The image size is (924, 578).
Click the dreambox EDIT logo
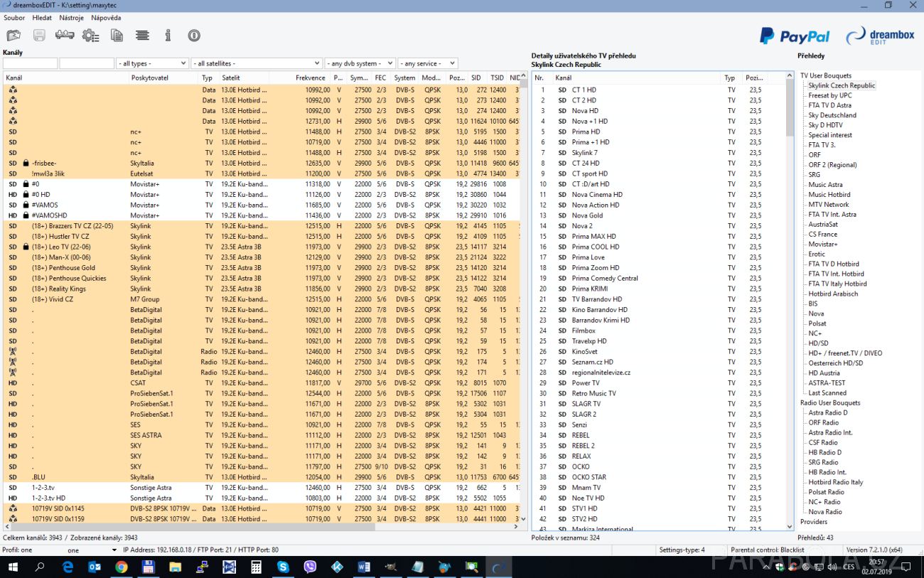point(880,36)
